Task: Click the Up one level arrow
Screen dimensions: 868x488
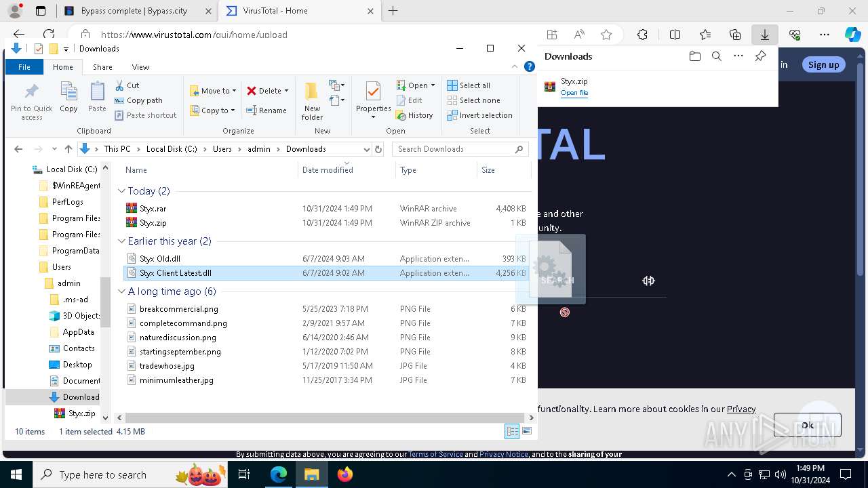Action: (68, 149)
